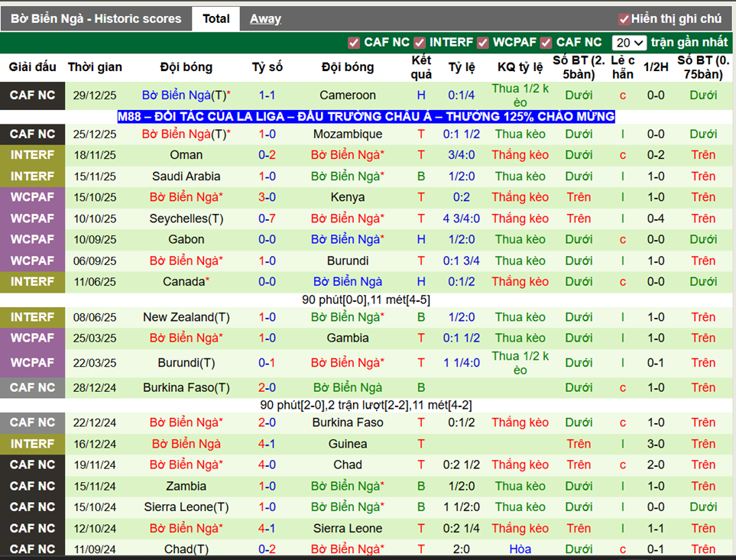The width and height of the screenshot is (736, 560).
Task: Select Oman in the 18/11/25 row
Action: [186, 155]
